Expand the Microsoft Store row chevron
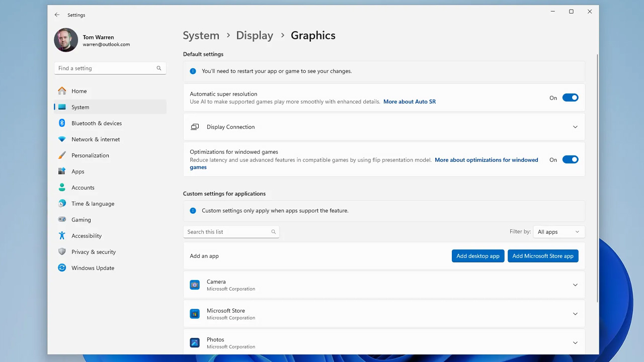 click(575, 314)
